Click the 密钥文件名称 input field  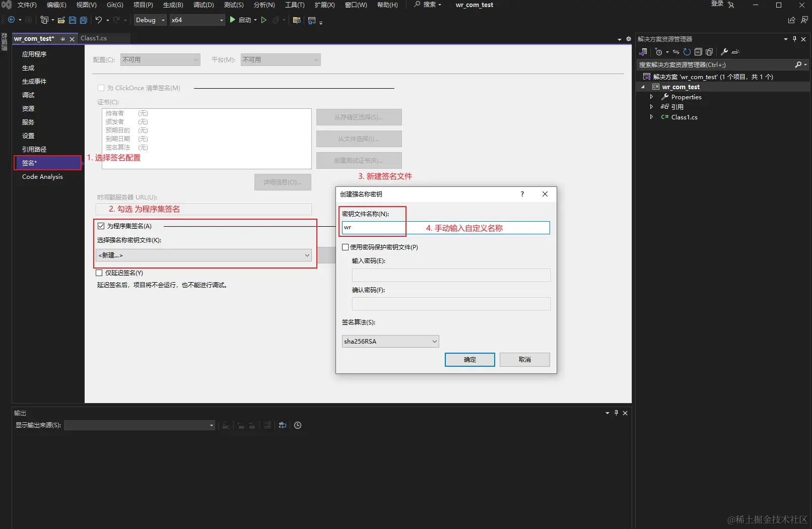tap(446, 228)
